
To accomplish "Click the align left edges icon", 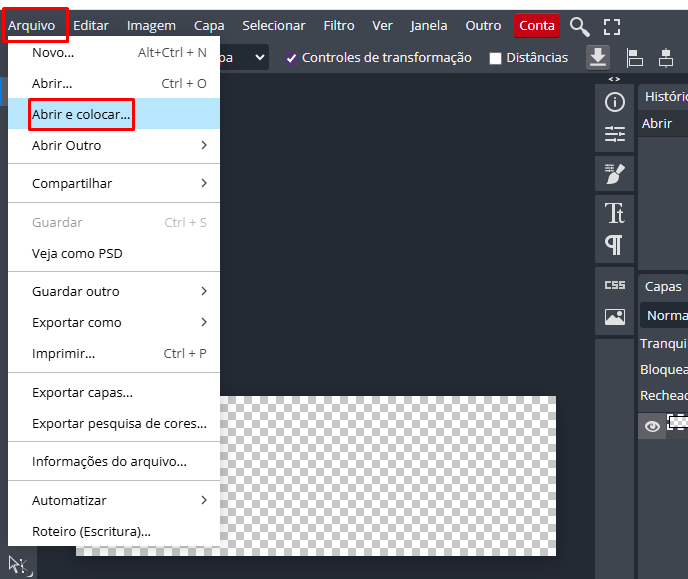I will tap(634, 58).
